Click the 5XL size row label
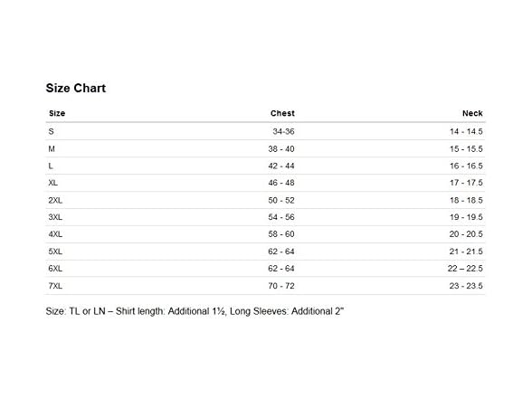Screen dimensions: 532x399 point(55,252)
